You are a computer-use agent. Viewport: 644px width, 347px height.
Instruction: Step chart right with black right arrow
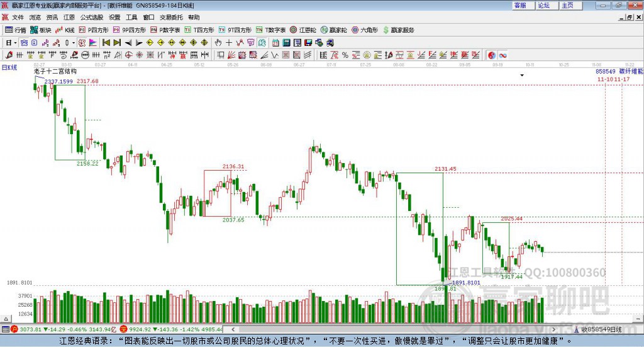tap(139, 43)
